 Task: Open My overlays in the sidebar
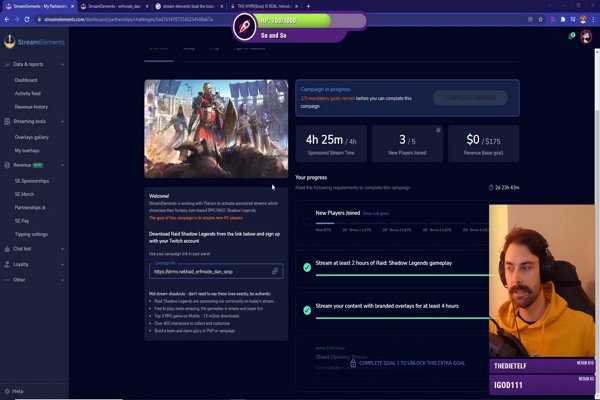point(27,150)
